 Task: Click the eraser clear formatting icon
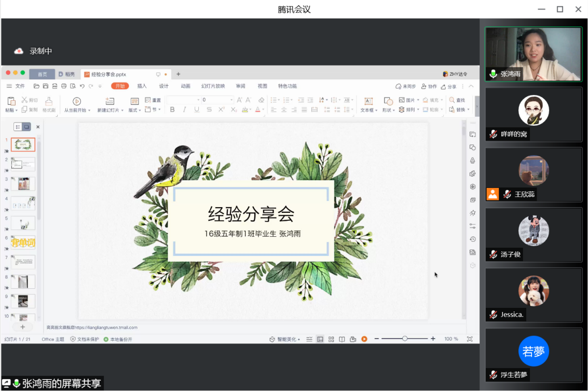261,100
